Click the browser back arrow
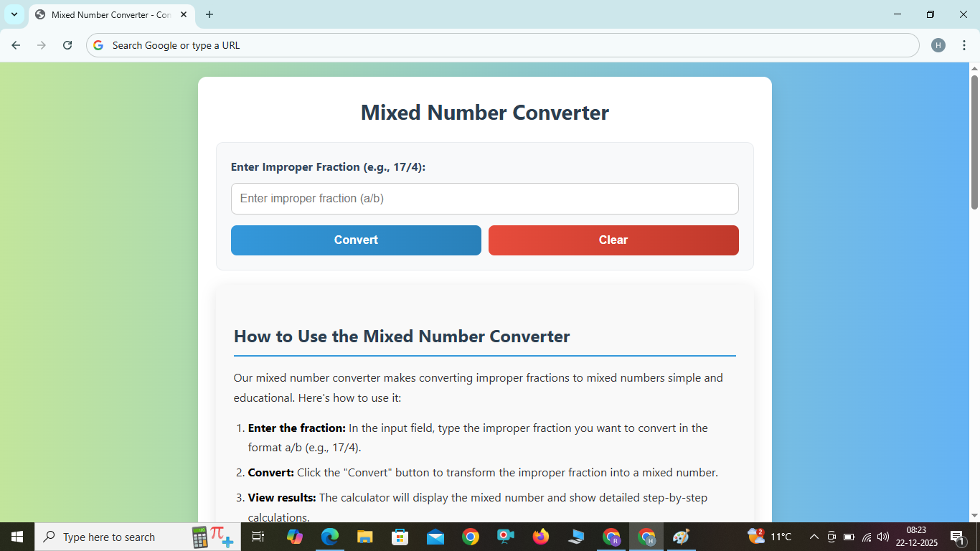The image size is (980, 551). coord(16,44)
